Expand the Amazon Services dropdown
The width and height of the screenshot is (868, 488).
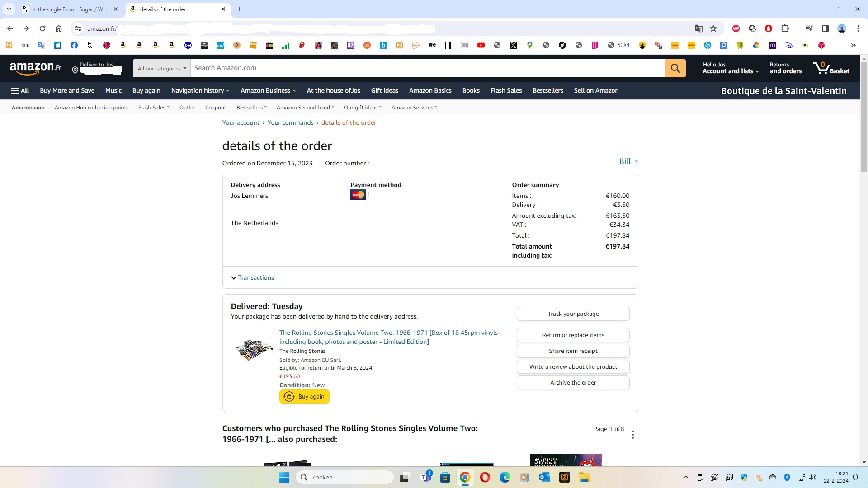tap(414, 108)
